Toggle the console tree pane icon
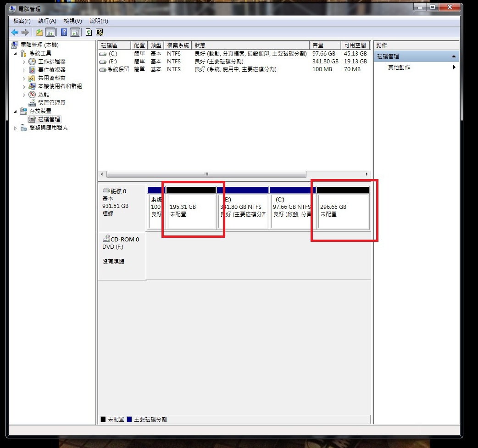478x448 pixels. pyautogui.click(x=50, y=32)
